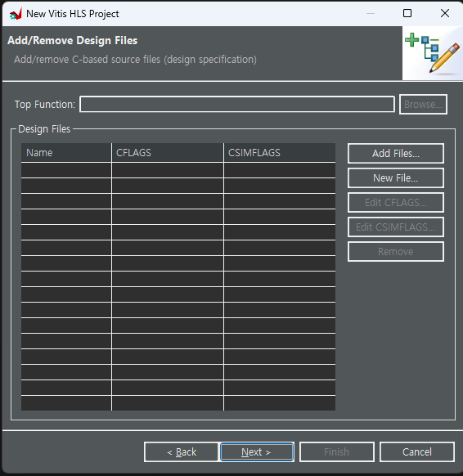
Task: Click the CFLAGS column header
Action: 168,153
